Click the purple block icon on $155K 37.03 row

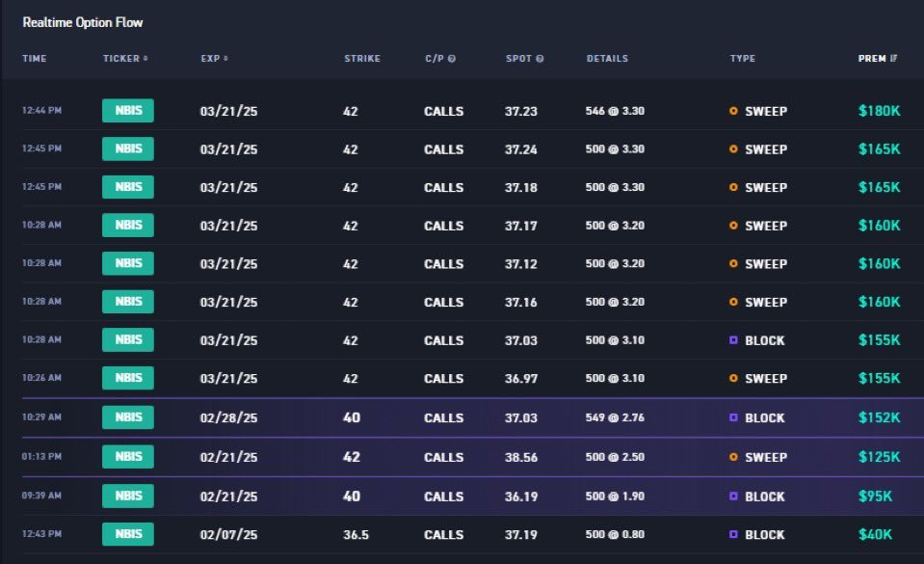734,341
